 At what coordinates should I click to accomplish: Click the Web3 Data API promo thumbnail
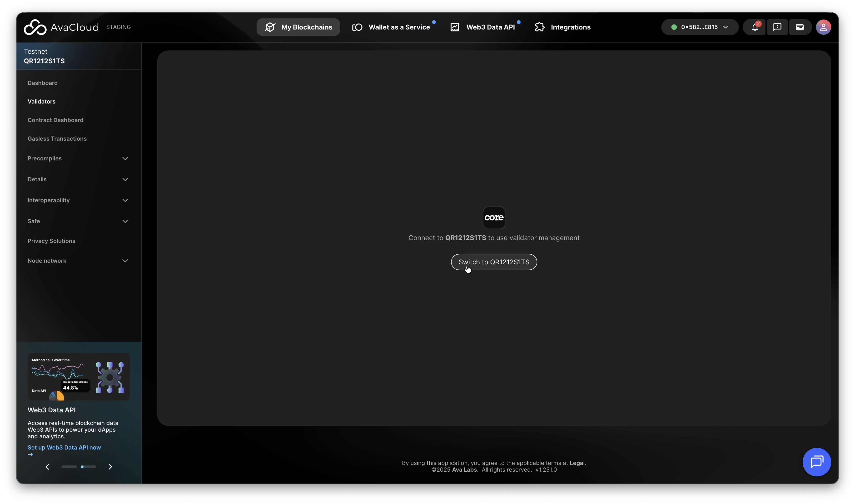[79, 377]
